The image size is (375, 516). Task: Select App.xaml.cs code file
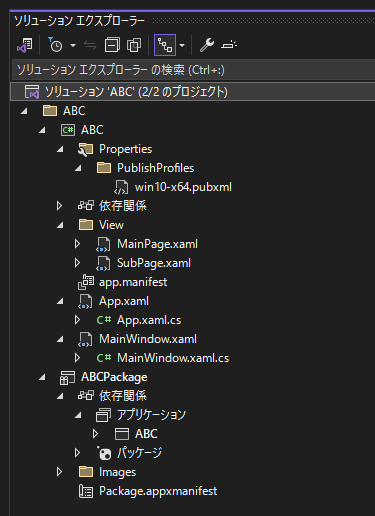(149, 320)
